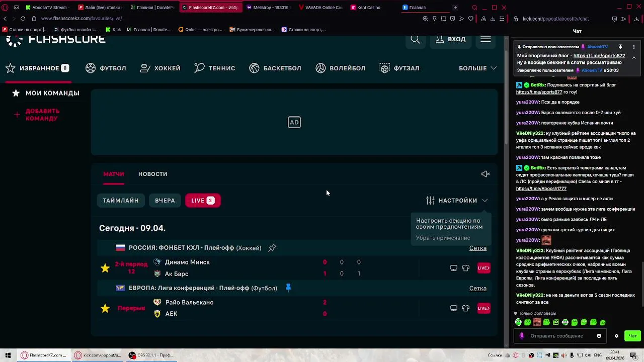Open the Windows Start menu
Screen dimensions: 644x362
8,355
